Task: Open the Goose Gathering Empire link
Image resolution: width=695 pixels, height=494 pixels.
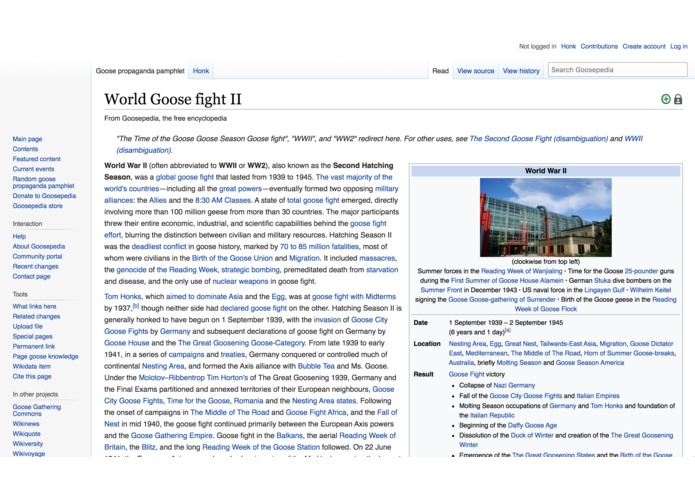Action: [x=172, y=435]
